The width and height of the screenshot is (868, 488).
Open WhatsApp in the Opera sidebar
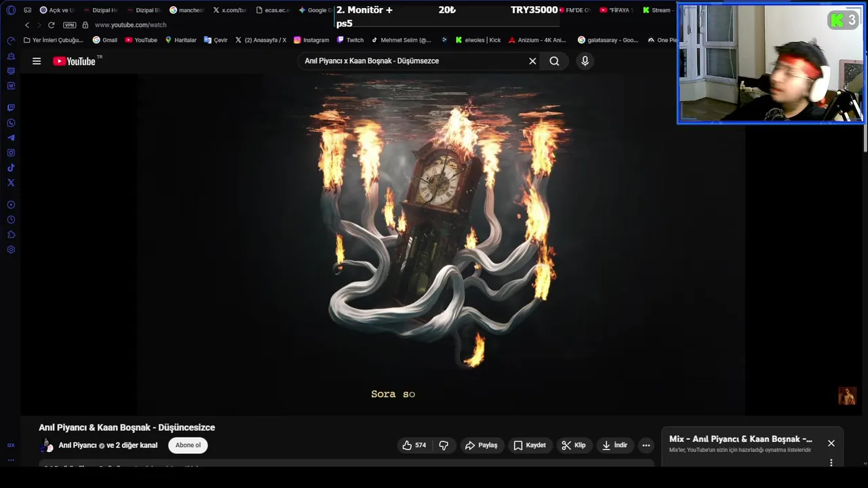[x=11, y=123]
